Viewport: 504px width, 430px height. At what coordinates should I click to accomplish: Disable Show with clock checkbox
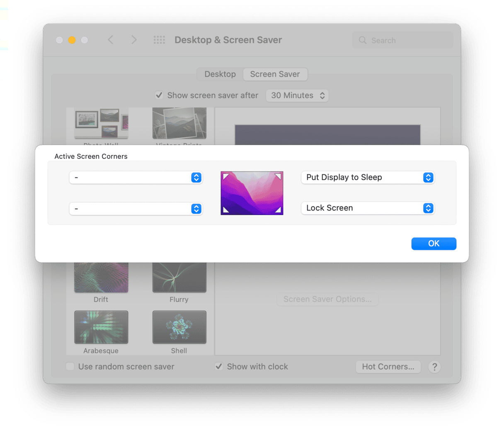[x=219, y=367]
